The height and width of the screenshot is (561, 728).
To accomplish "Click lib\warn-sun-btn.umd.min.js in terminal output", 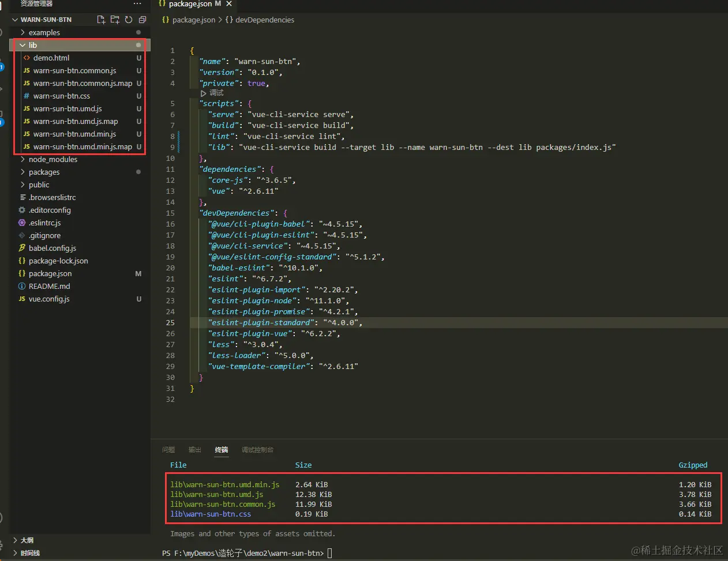I will pyautogui.click(x=225, y=485).
